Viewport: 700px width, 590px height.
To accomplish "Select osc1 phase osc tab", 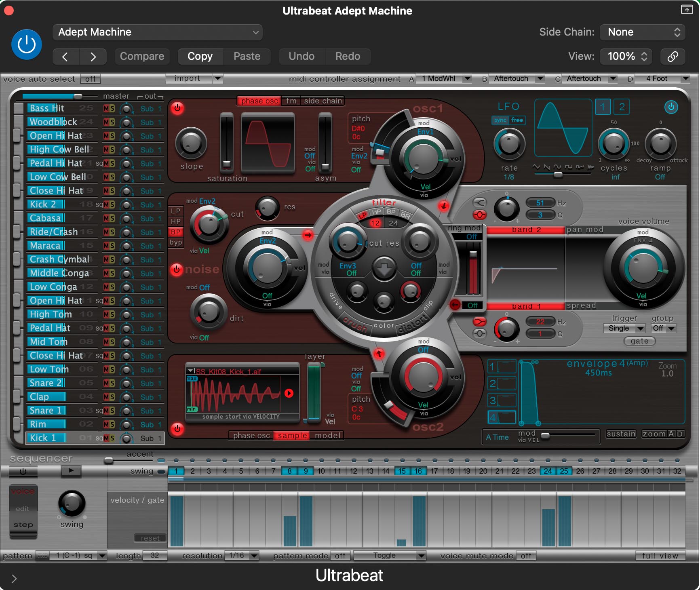I will pos(259,101).
